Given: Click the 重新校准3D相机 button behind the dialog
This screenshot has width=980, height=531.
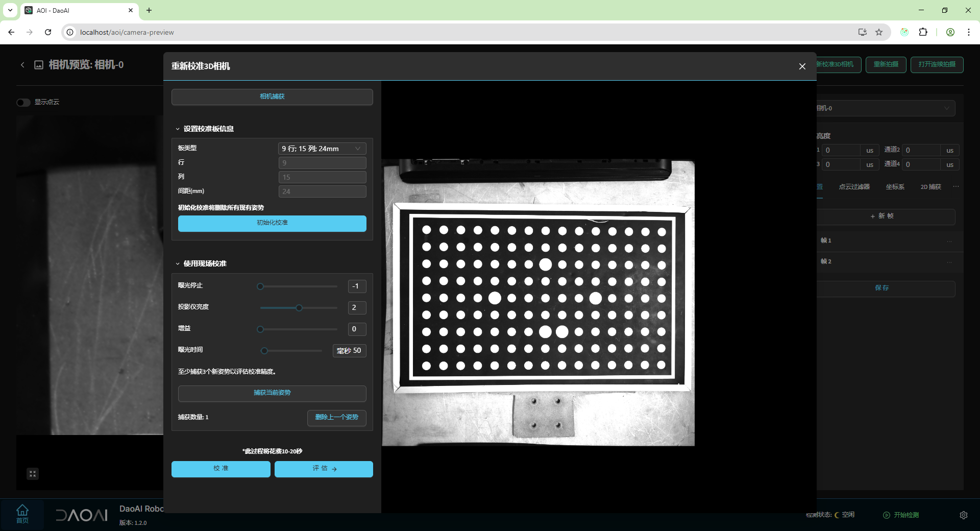Looking at the screenshot, I should [839, 65].
